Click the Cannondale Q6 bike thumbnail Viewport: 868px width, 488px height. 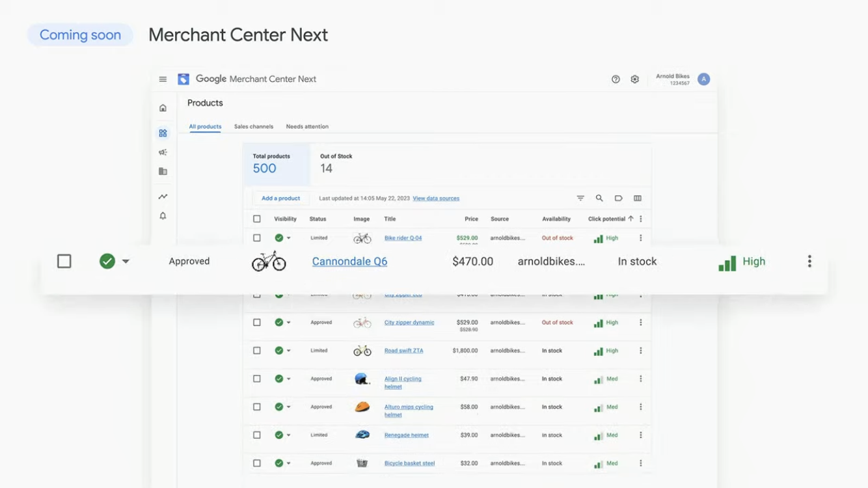tap(269, 261)
